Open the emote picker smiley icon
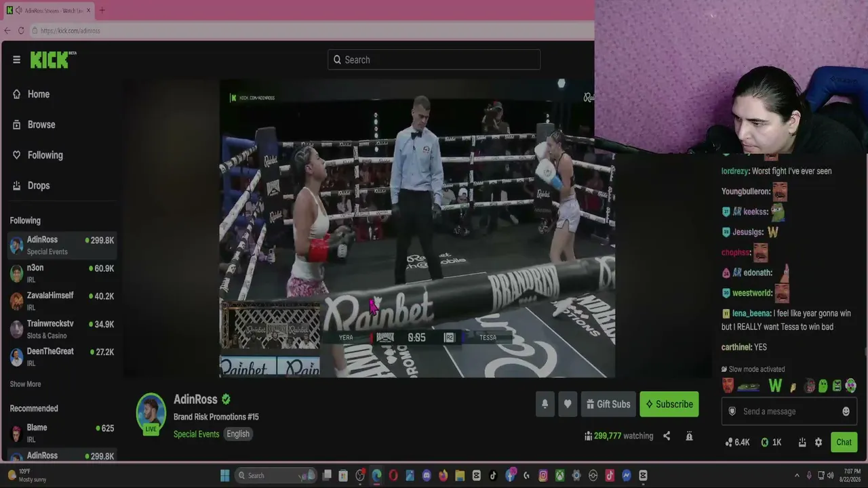Screen dimensions: 868x488 [846, 411]
